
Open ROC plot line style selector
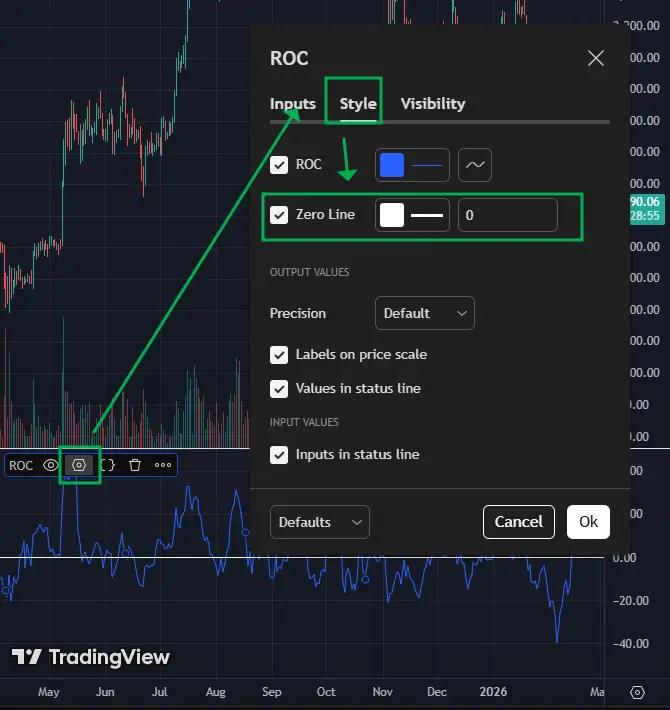click(x=474, y=165)
